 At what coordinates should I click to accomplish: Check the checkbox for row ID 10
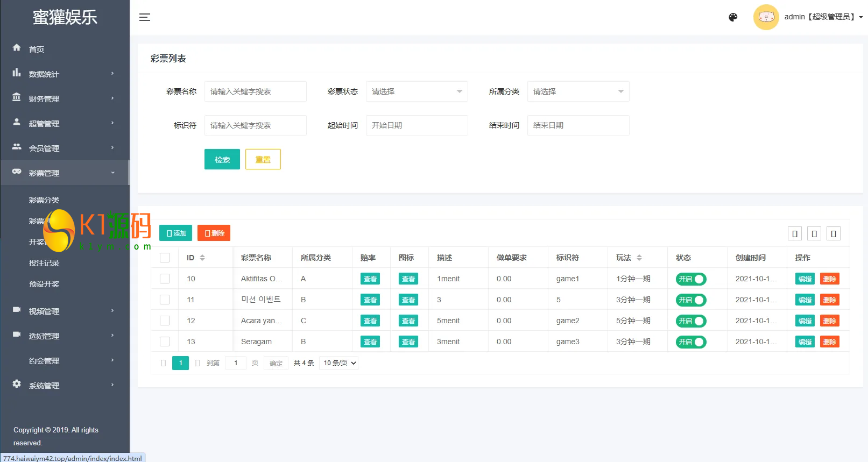(x=165, y=279)
